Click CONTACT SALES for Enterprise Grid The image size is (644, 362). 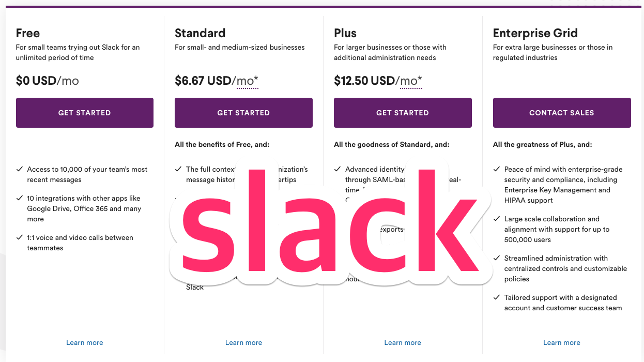click(562, 113)
